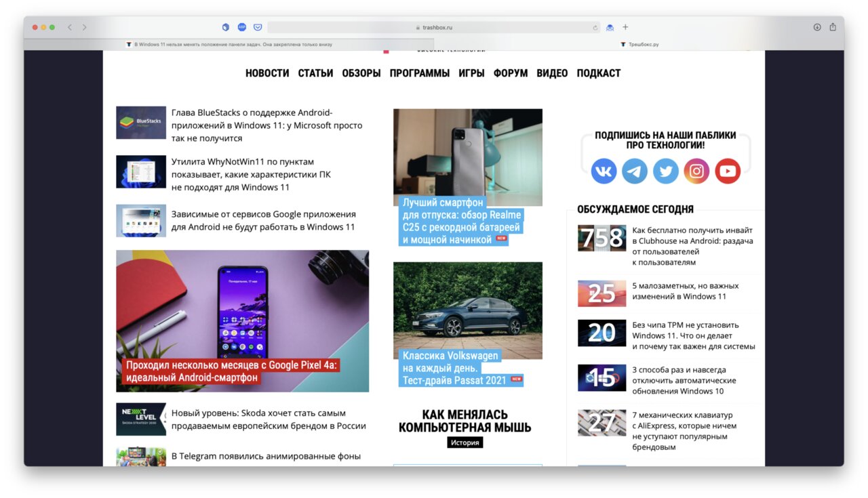This screenshot has height=498, width=868.
Task: Click the 27 comments thumbnail
Action: click(601, 423)
